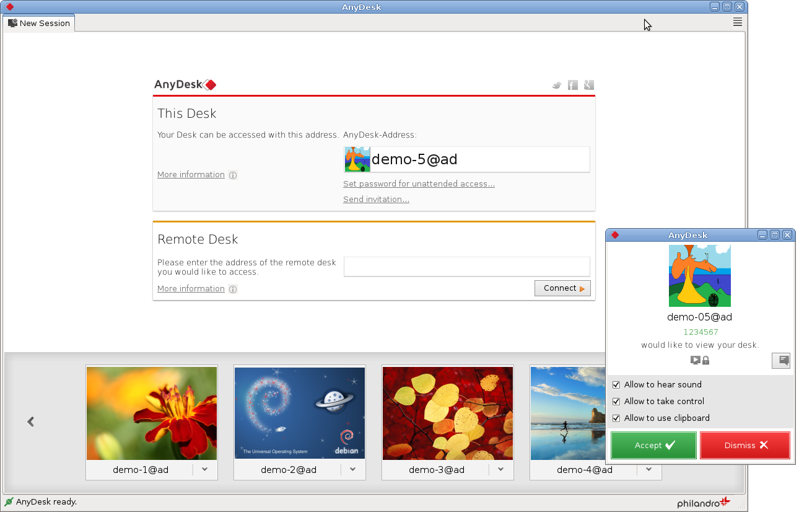Click the Google Plus icon
The height and width of the screenshot is (512, 812).
click(x=589, y=86)
